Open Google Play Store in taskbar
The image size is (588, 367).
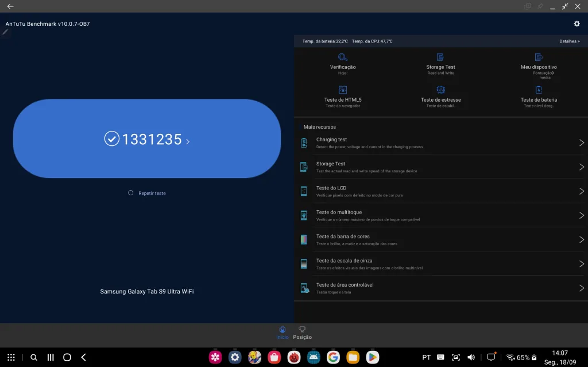click(x=373, y=357)
